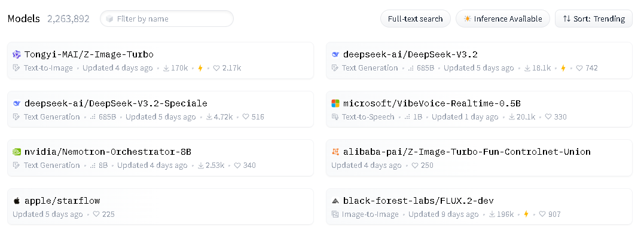Click the download icon on VibeVoice-Realtime card
The height and width of the screenshot is (233, 644).
(x=512, y=117)
